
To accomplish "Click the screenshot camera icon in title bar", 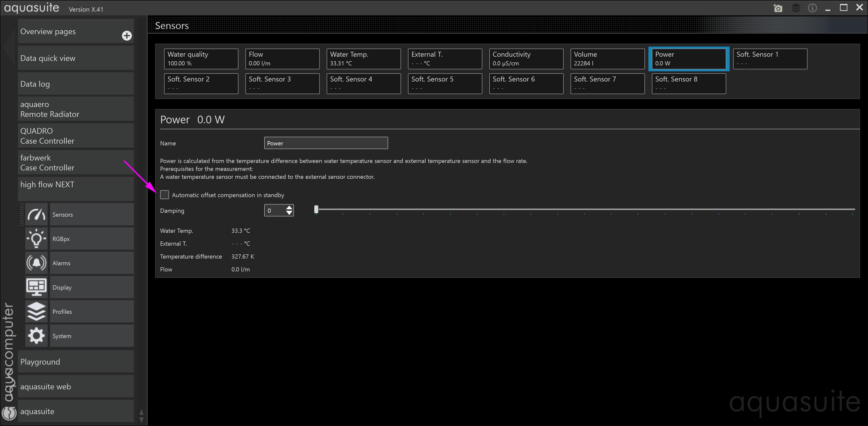I will 778,8.
